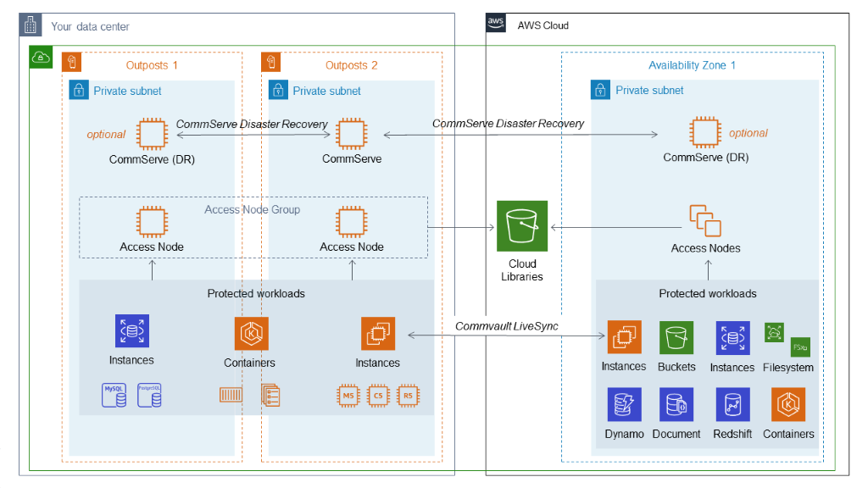The height and width of the screenshot is (488, 868).
Task: Click the DocumentDB icon
Action: [676, 405]
